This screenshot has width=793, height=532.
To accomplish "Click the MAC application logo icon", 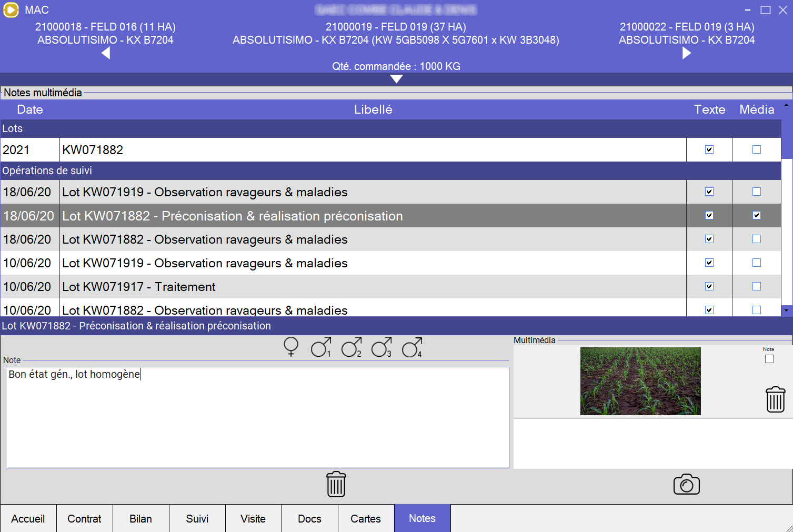I will [x=11, y=10].
